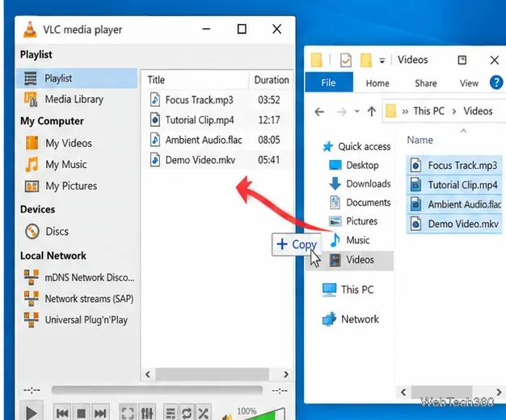
Task: Open Music in Explorer navigation pane
Action: [349, 241]
